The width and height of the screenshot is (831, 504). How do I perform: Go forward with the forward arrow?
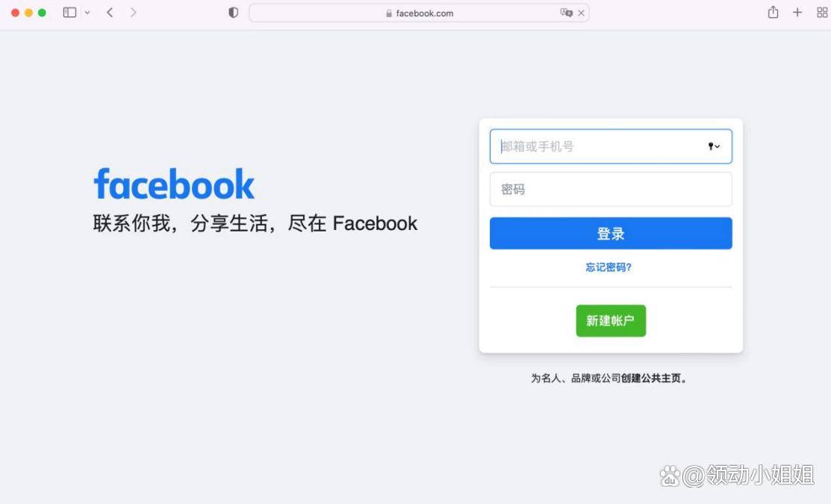click(x=133, y=13)
